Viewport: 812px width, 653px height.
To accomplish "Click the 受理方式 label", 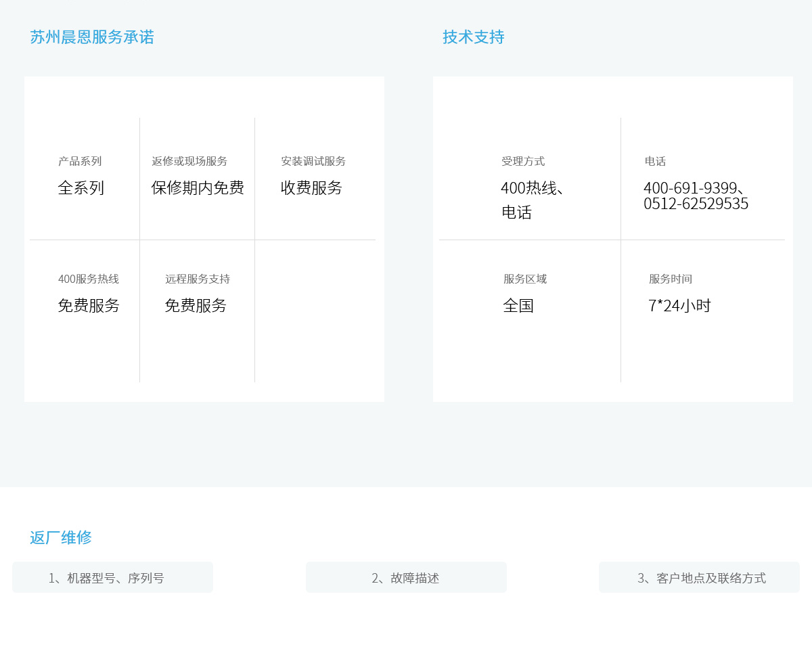I will 523,161.
